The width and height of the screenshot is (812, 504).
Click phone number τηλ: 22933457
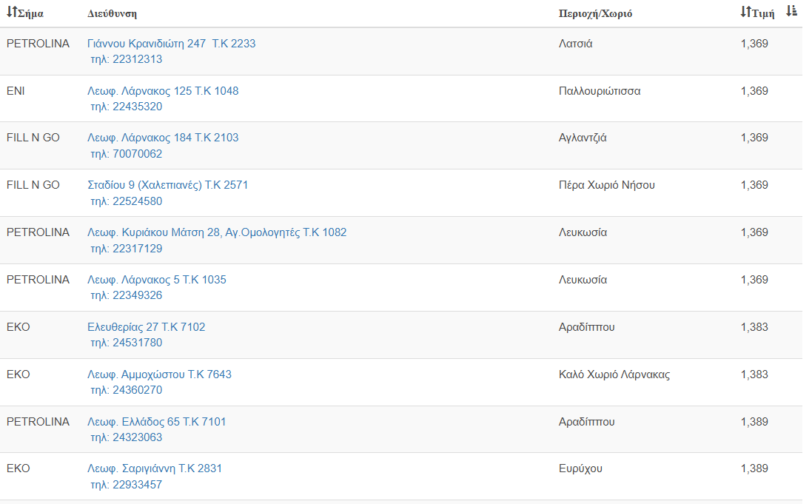coord(127,485)
